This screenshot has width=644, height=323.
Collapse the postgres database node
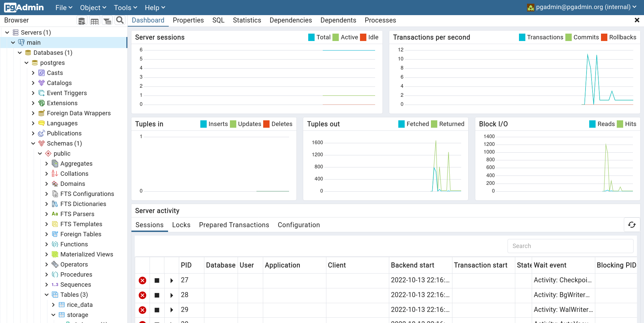[x=27, y=63]
